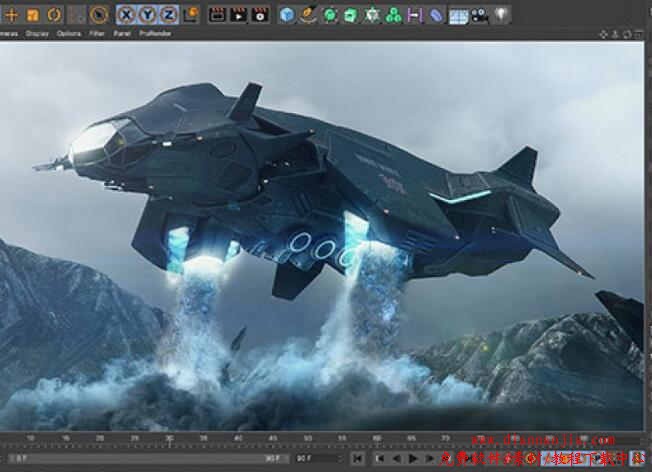The width and height of the screenshot is (652, 472).
Task: Add a Cube primitive object
Action: (287, 15)
